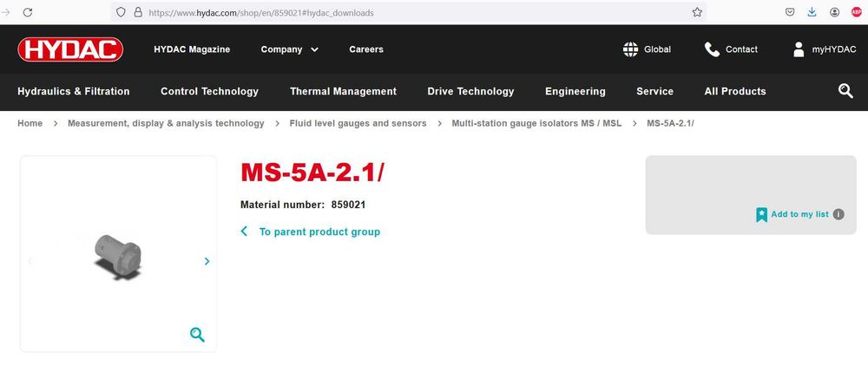Open All Products menu

pyautogui.click(x=735, y=91)
